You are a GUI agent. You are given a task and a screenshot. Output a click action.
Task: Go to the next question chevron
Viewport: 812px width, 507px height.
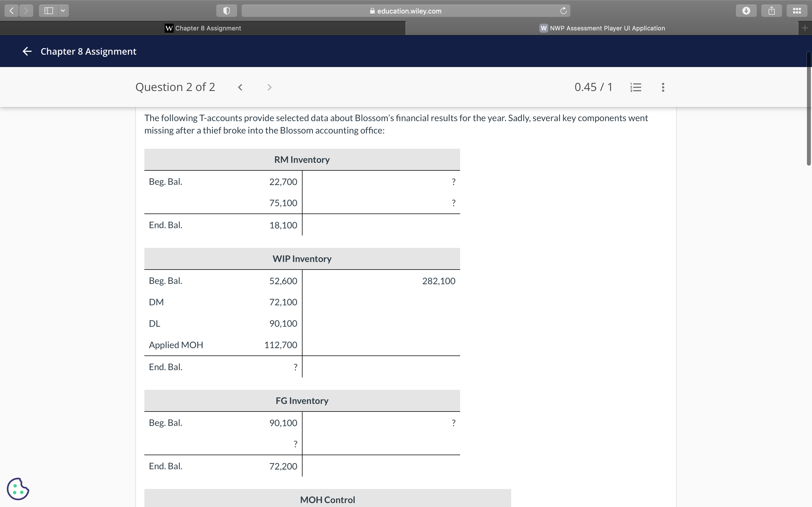269,88
